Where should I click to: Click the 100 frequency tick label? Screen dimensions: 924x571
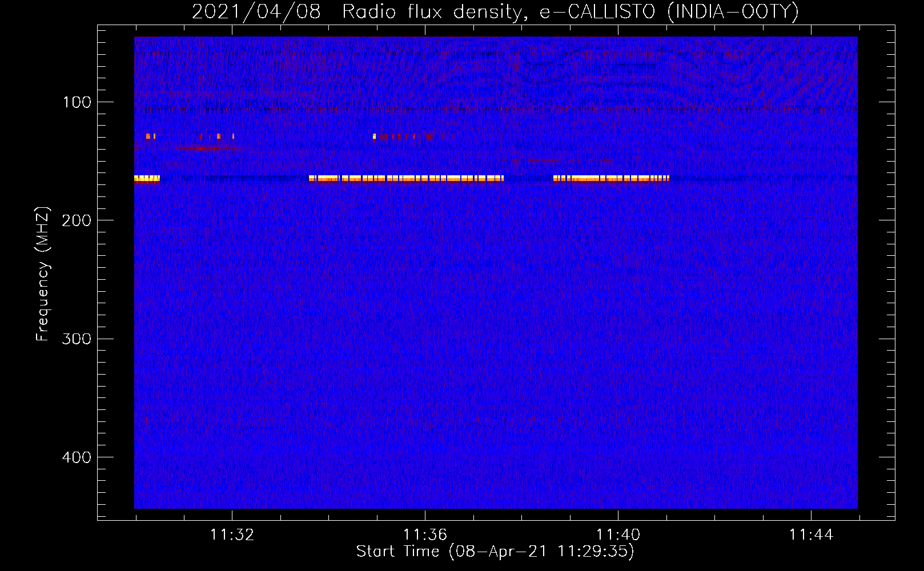point(77,102)
